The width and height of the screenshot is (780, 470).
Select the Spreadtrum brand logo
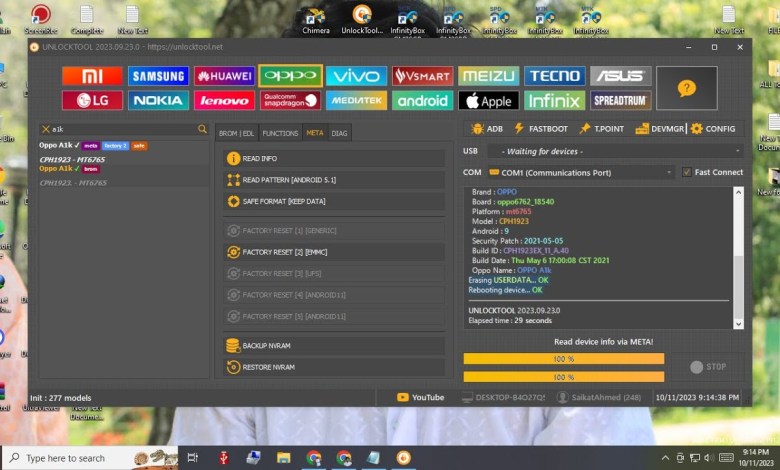[x=620, y=100]
